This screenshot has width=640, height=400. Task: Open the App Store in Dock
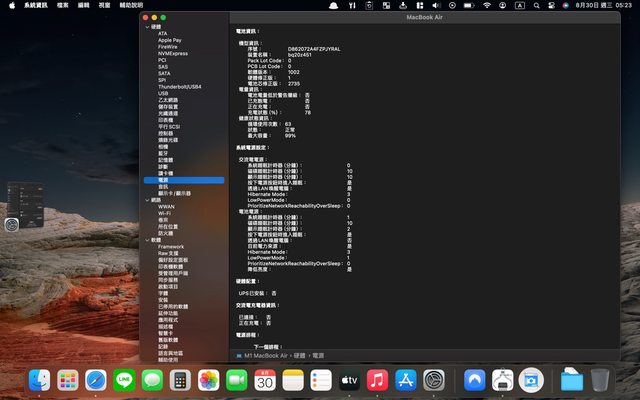point(405,380)
